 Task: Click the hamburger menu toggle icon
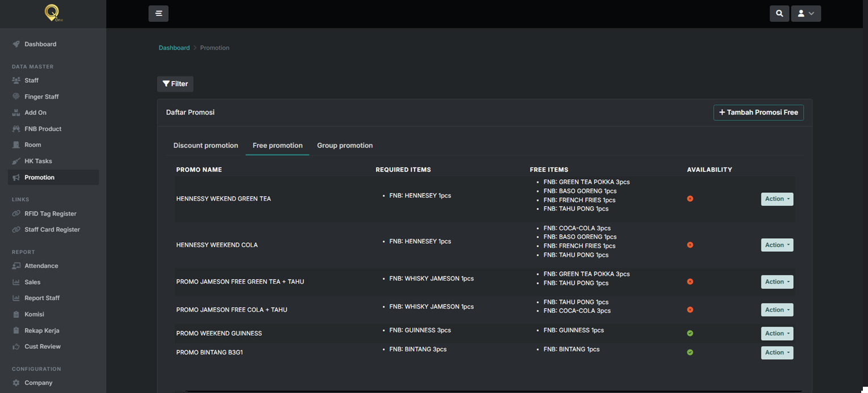(x=158, y=14)
